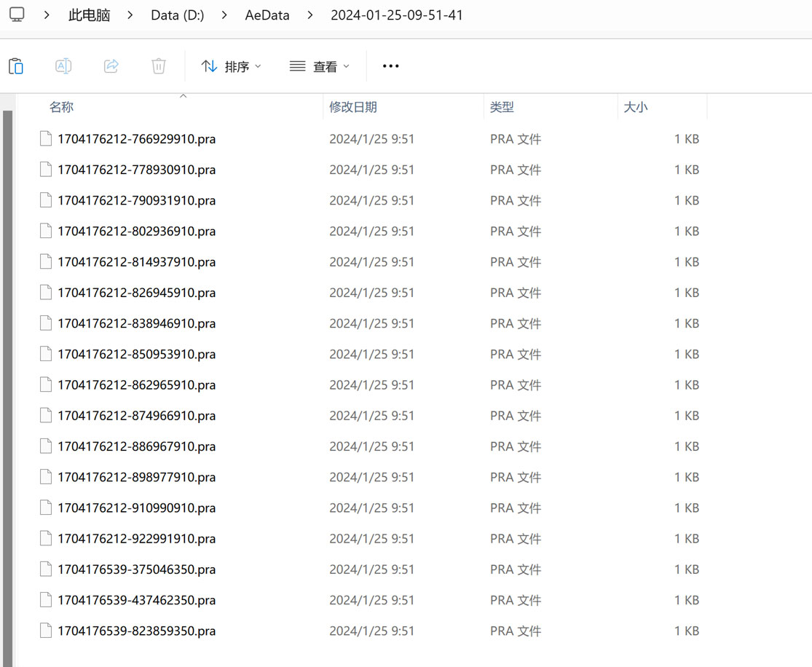Click the Rename icon in toolbar
This screenshot has width=812, height=667.
pyautogui.click(x=63, y=66)
